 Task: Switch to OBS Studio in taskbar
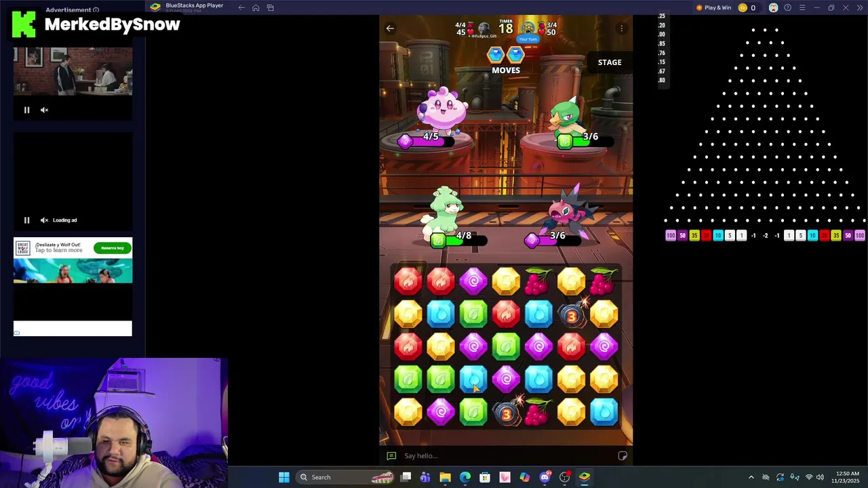(x=564, y=477)
